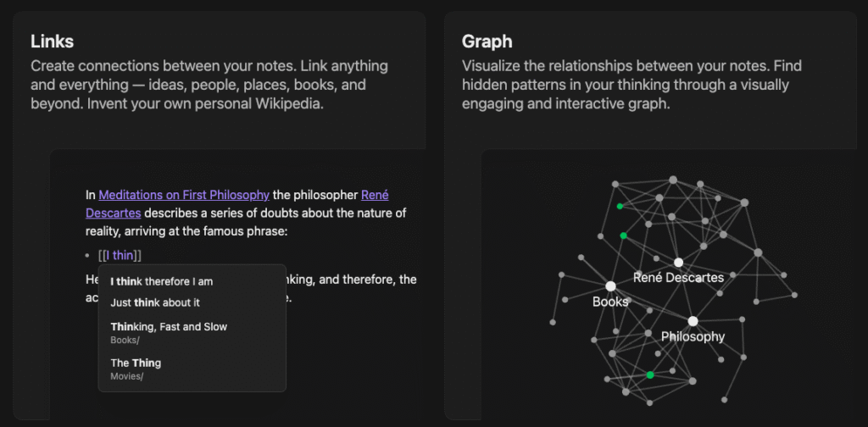The image size is (868, 427).
Task: Click the [[I thin]] link input text
Action: pos(120,256)
